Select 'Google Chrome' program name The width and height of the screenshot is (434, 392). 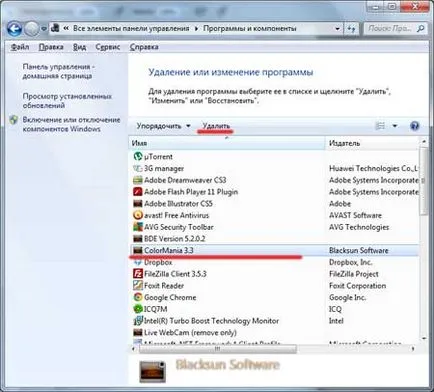pos(170,297)
